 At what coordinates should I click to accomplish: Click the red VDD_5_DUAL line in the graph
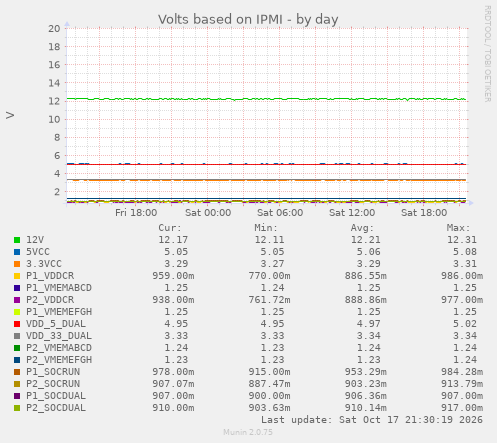tap(267, 164)
